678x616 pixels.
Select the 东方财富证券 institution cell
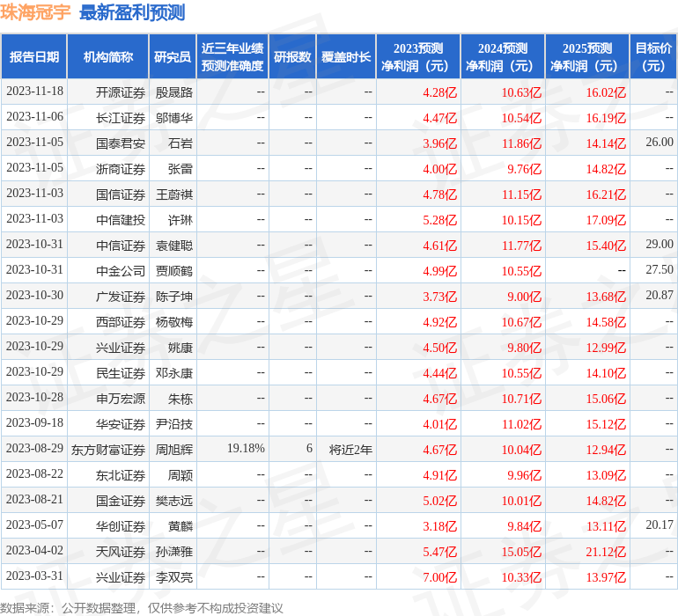click(108, 450)
